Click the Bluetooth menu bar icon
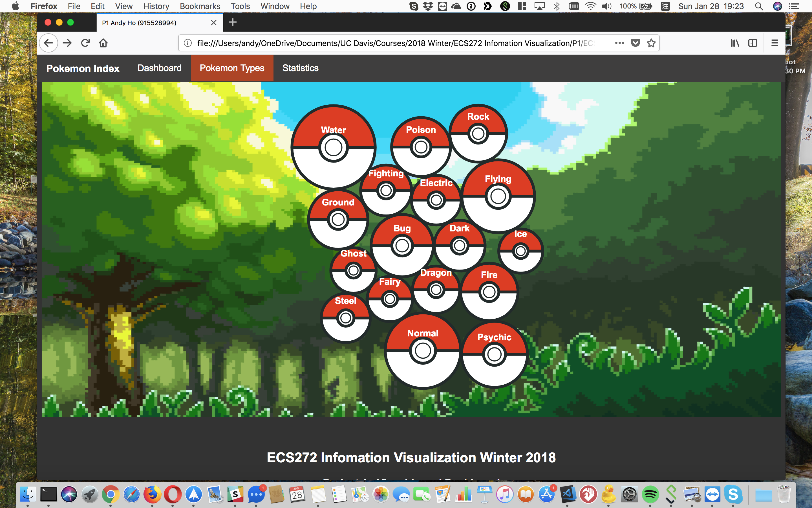812x508 pixels. click(557, 6)
